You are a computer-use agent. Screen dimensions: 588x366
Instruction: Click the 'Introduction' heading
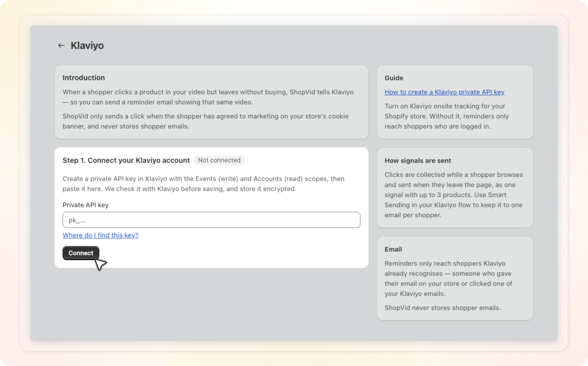pos(84,78)
